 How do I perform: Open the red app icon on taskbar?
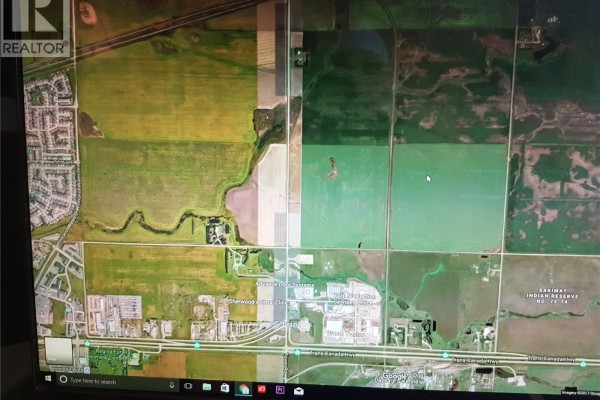pyautogui.click(x=262, y=389)
